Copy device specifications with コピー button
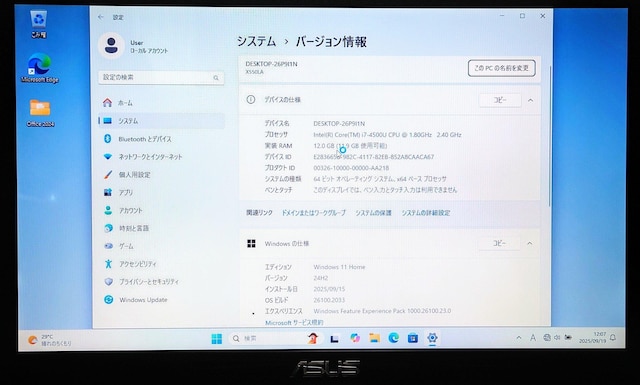 tap(500, 100)
